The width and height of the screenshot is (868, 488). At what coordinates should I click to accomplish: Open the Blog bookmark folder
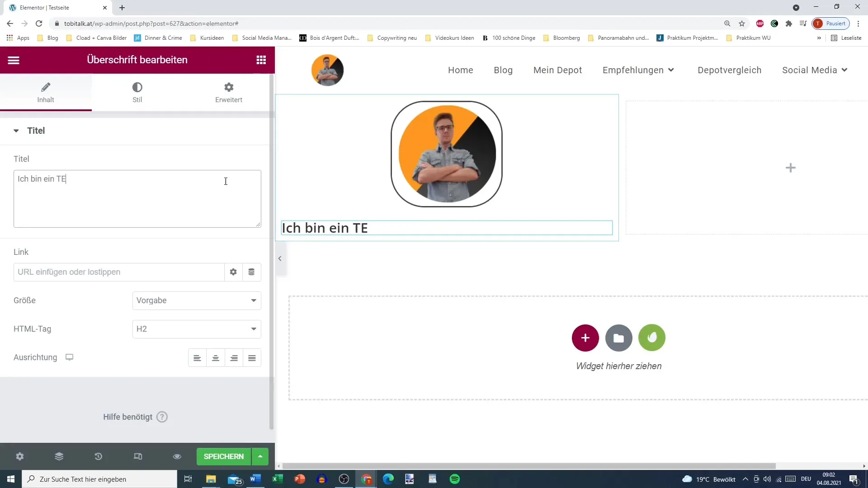(48, 38)
